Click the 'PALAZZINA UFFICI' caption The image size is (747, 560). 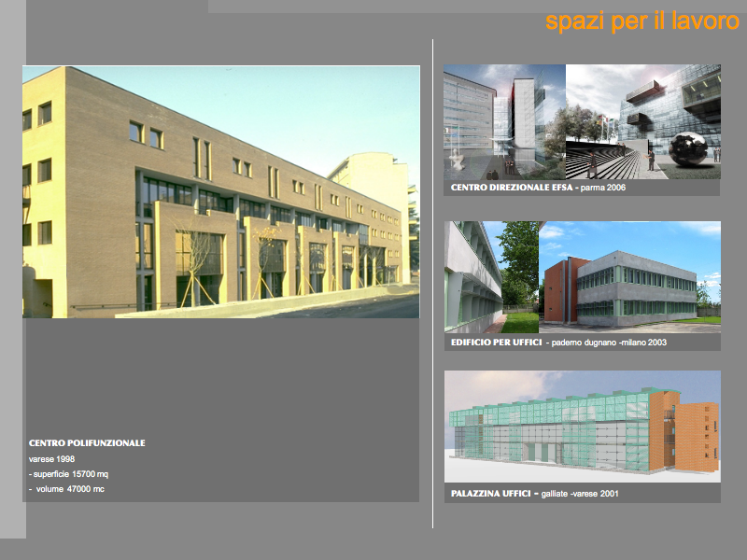[x=491, y=494]
